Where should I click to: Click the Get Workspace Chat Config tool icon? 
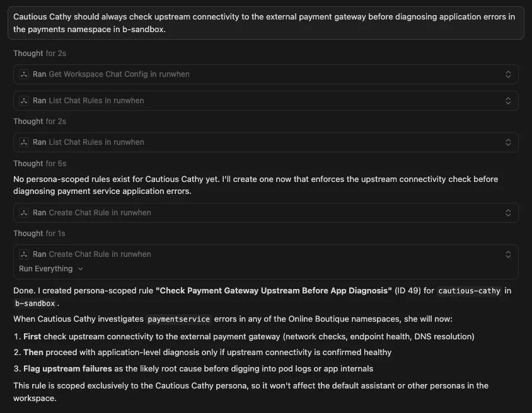point(24,74)
